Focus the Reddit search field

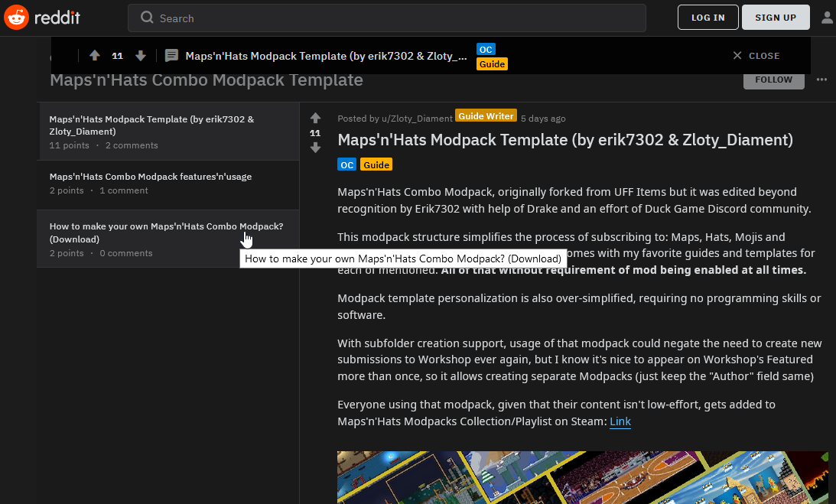coord(386,18)
